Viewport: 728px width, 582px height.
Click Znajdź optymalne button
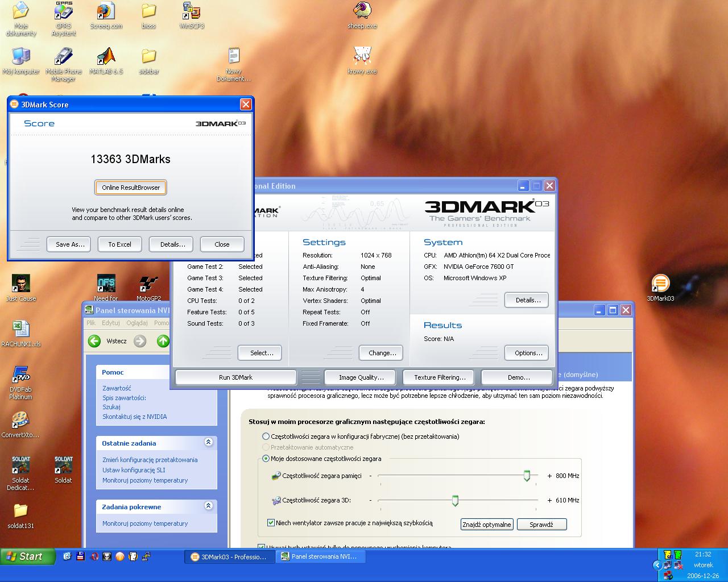click(487, 525)
